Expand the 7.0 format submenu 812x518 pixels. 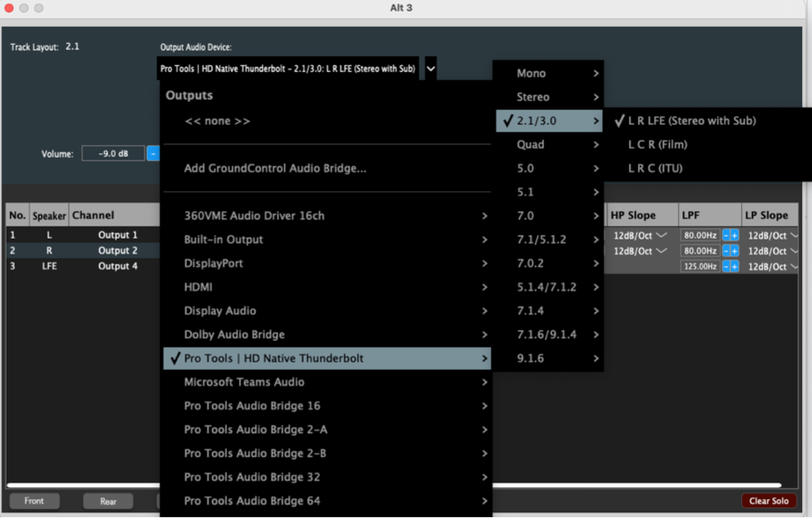[549, 216]
